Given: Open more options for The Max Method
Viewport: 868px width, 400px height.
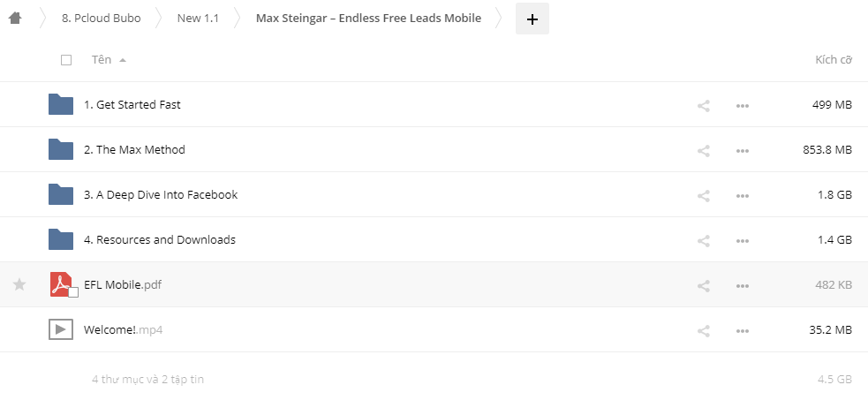Looking at the screenshot, I should pos(743,150).
